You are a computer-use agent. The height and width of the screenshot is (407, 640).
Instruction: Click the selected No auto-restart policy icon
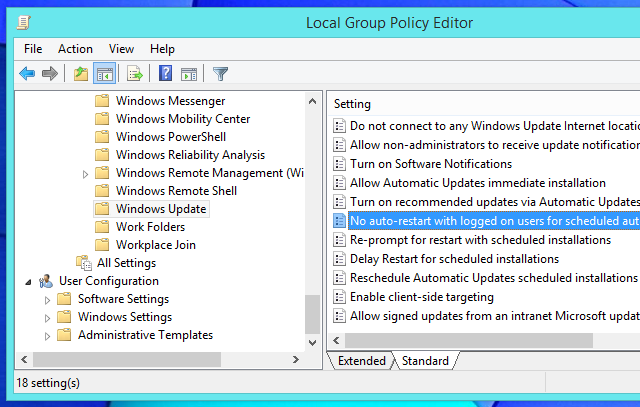click(339, 221)
